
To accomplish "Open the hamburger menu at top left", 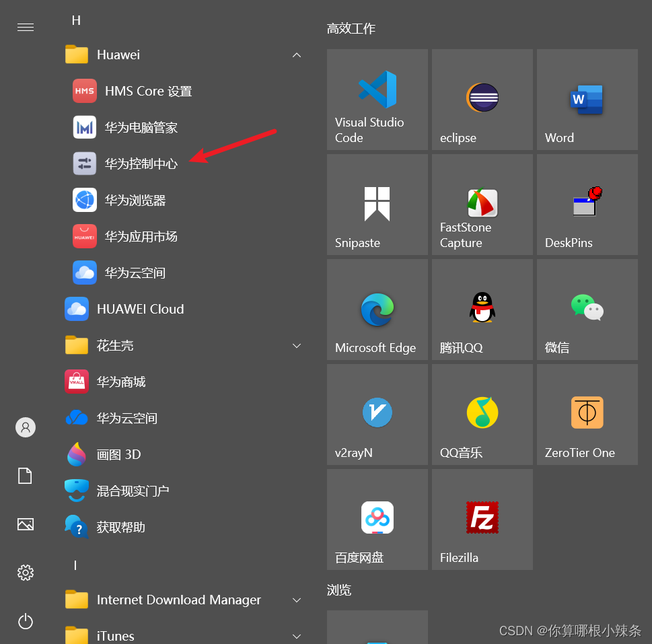I will (x=26, y=28).
